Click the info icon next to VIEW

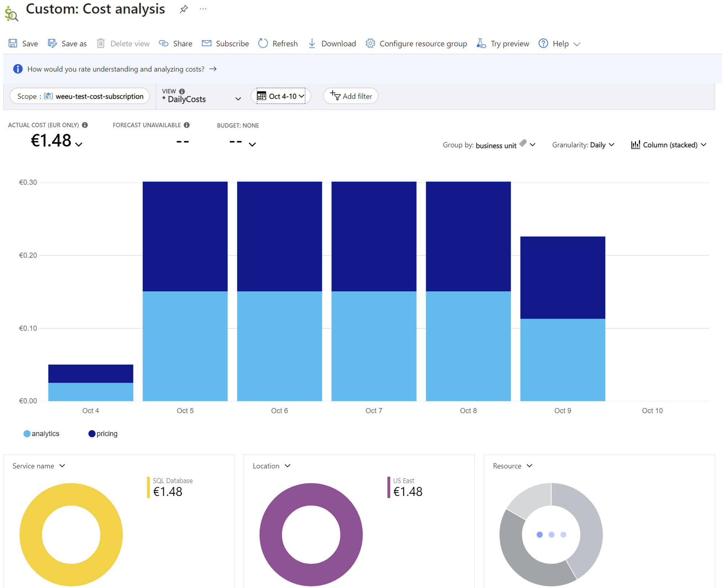coord(182,91)
